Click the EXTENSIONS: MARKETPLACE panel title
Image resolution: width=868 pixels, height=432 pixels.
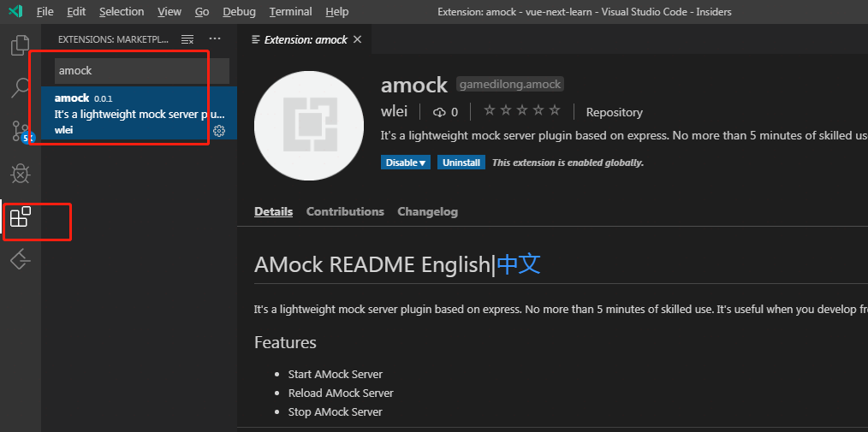pyautogui.click(x=114, y=39)
